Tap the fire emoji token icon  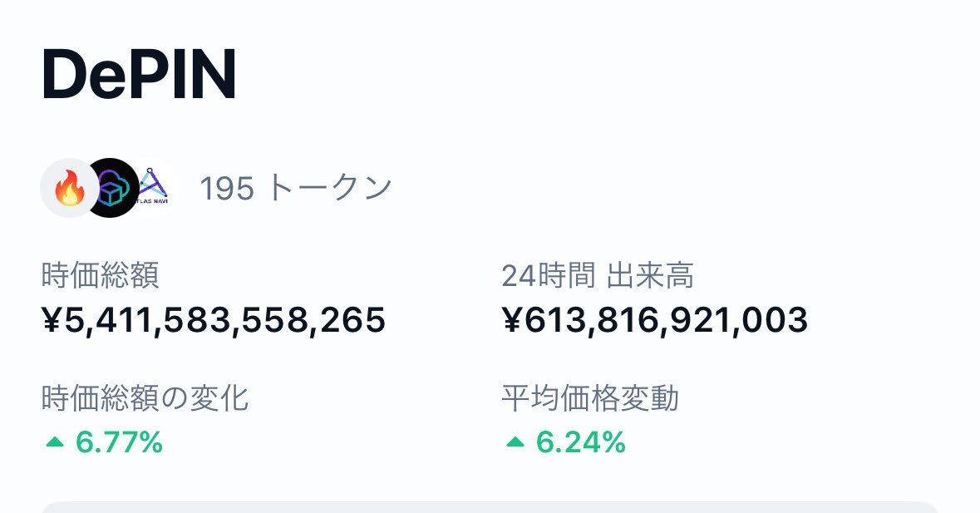[69, 188]
